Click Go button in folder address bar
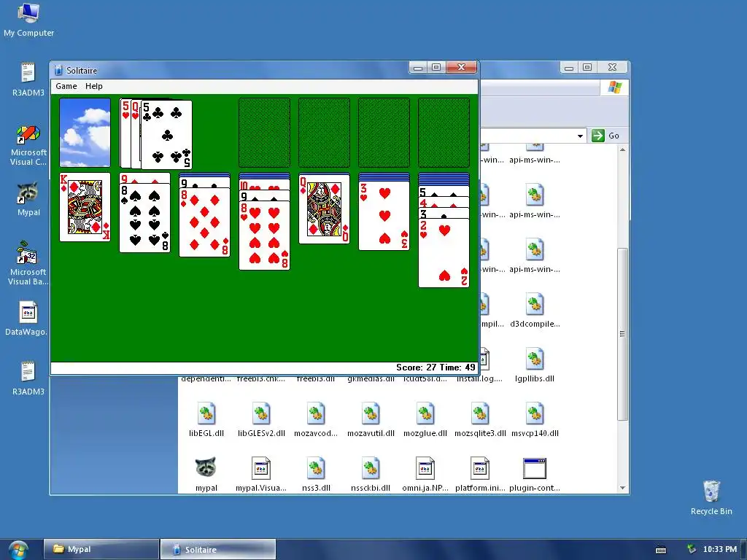 click(x=605, y=136)
